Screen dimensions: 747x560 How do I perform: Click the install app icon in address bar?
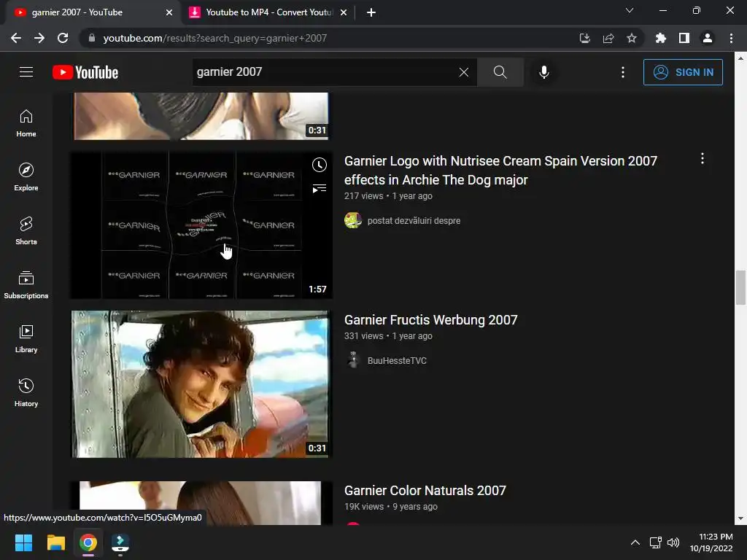(584, 38)
